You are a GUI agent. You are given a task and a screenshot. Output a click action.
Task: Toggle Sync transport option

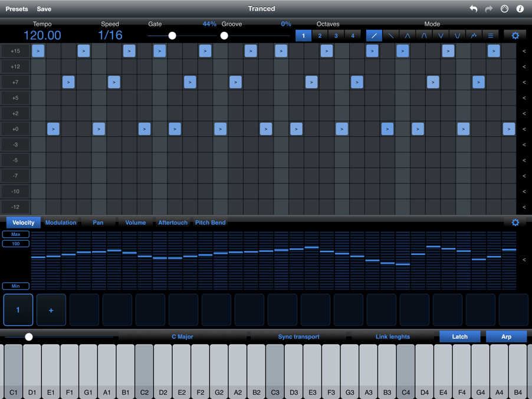tap(298, 336)
